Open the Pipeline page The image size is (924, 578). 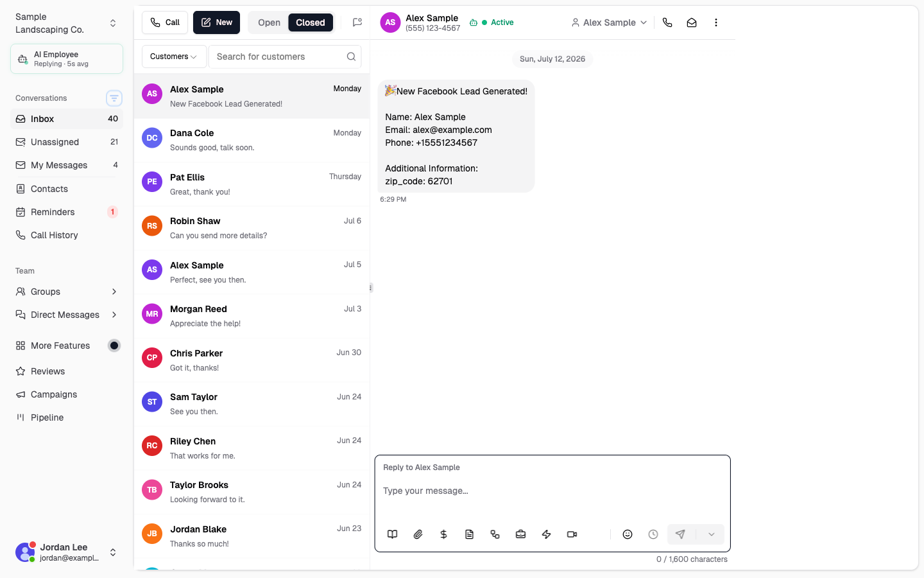[67, 417]
